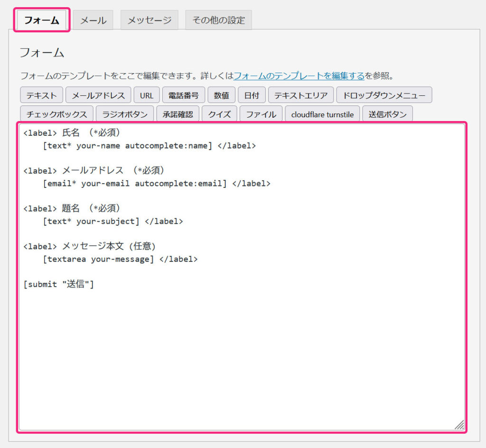This screenshot has width=486, height=448.
Task: Click the メールアドレス tag button
Action: click(98, 95)
